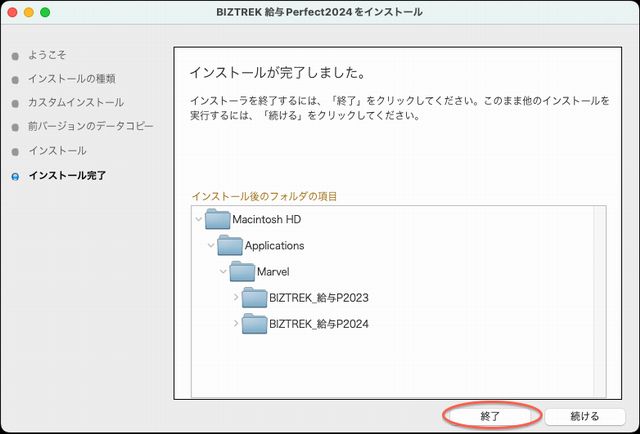Click the インストール完了 step
The image size is (640, 434).
[67, 176]
